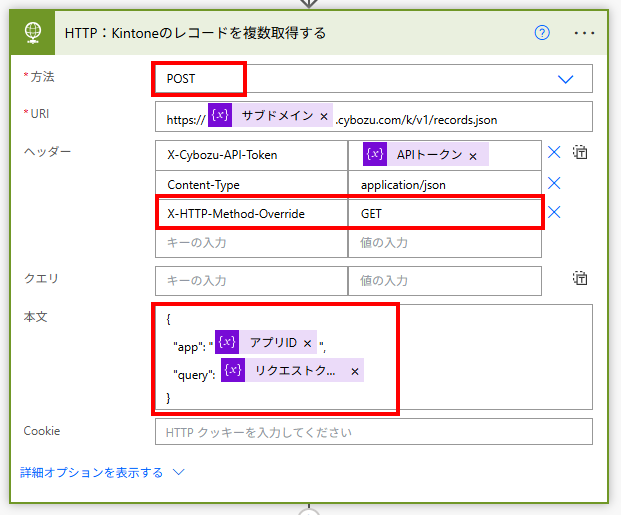Click .cybozu.com/k/v1/records.json URI text
The height and width of the screenshot is (515, 621).
(416, 120)
